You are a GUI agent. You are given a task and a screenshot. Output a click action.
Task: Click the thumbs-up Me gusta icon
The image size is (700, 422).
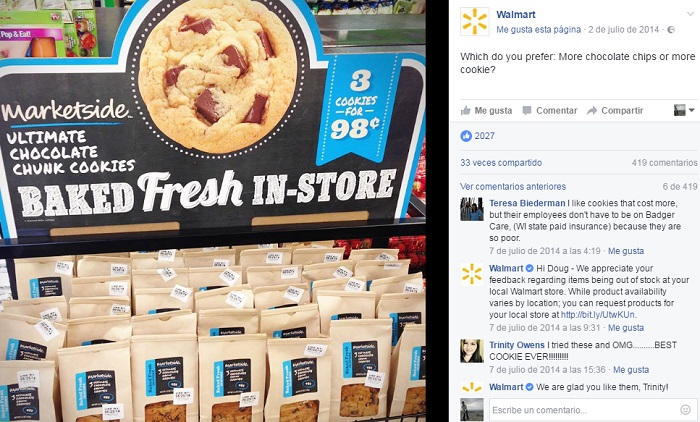tap(466, 110)
